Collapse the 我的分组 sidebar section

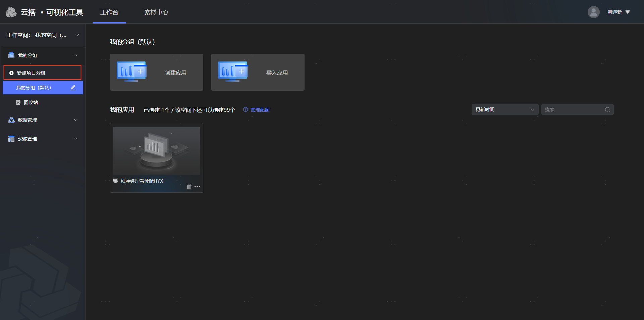coord(76,55)
